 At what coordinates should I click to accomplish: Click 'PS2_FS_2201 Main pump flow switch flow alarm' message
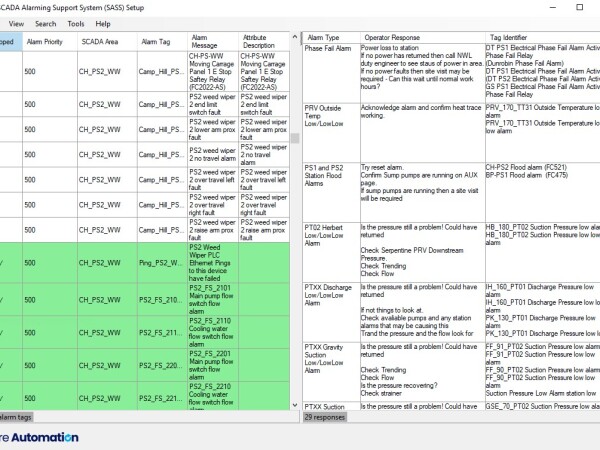point(213,365)
